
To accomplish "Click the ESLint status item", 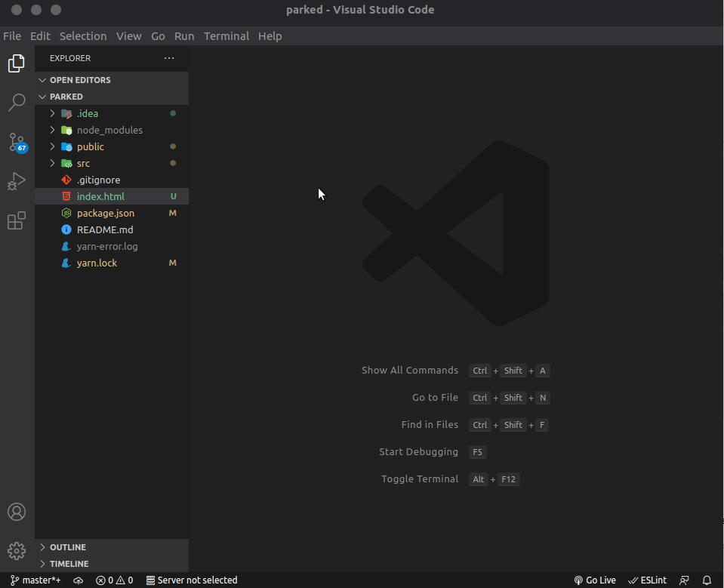I will [647, 580].
